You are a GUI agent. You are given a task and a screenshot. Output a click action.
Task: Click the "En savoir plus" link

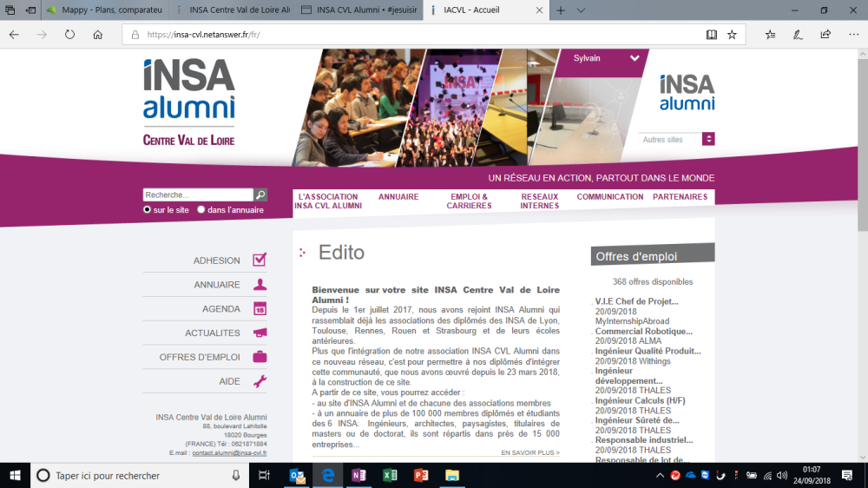point(529,452)
